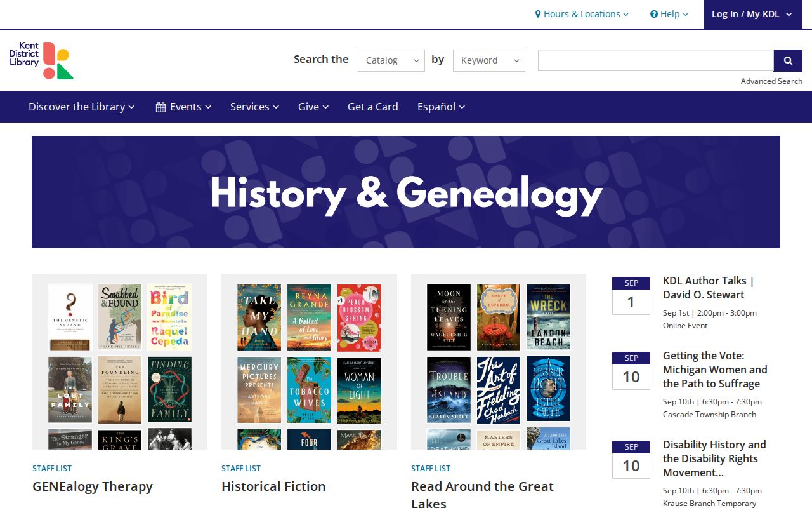Open Read Around the Great Lakes list
This screenshot has width=812, height=508.
(482, 495)
